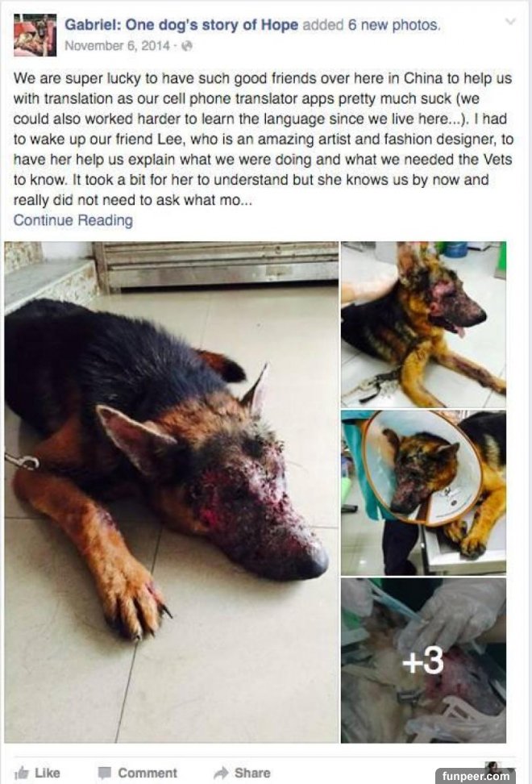The height and width of the screenshot is (784, 532).
Task: Open the photo of dog wearing a cone collar
Action: pyautogui.click(x=424, y=493)
